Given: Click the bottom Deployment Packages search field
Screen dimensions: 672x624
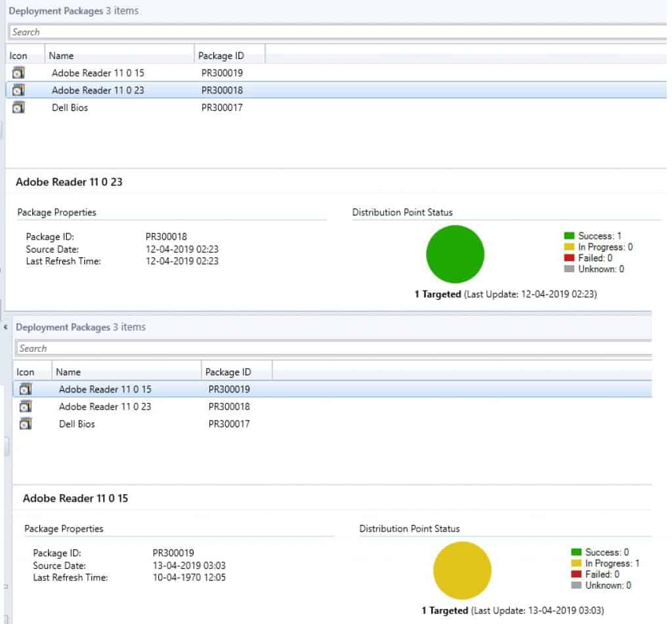Looking at the screenshot, I should pos(334,348).
